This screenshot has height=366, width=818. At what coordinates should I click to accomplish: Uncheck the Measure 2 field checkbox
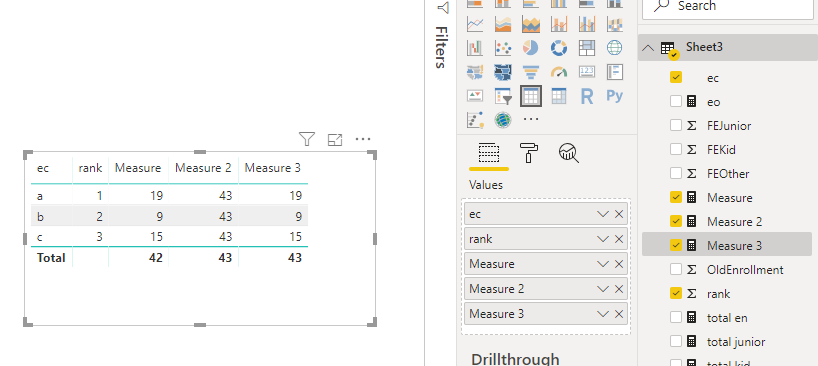(676, 221)
